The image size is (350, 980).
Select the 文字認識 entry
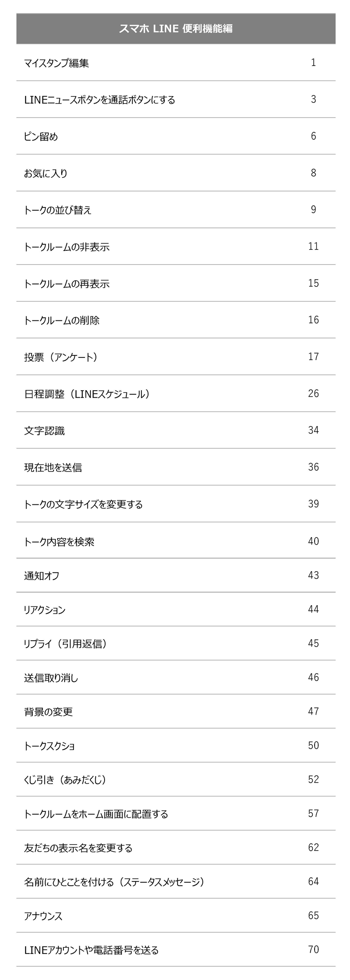[x=44, y=430]
